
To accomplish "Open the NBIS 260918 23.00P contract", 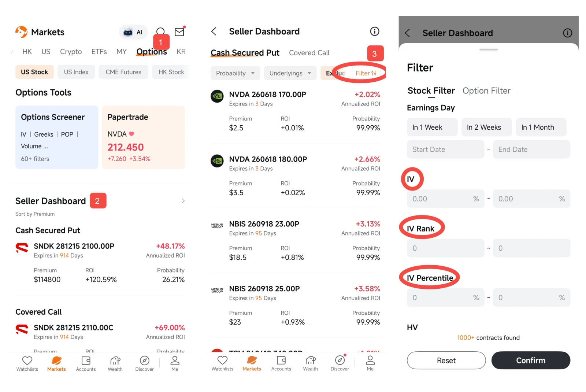I will pos(296,240).
